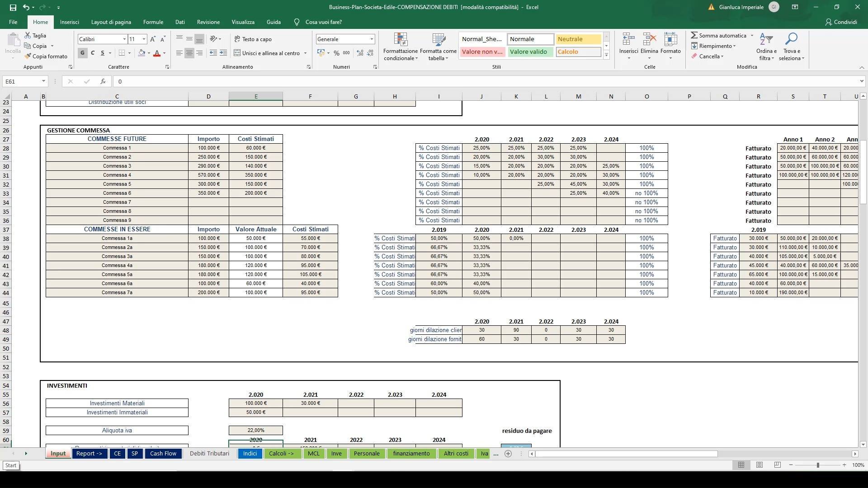Open account Gianluca Imperiale
Image resolution: width=868 pixels, height=488 pixels.
tap(741, 7)
